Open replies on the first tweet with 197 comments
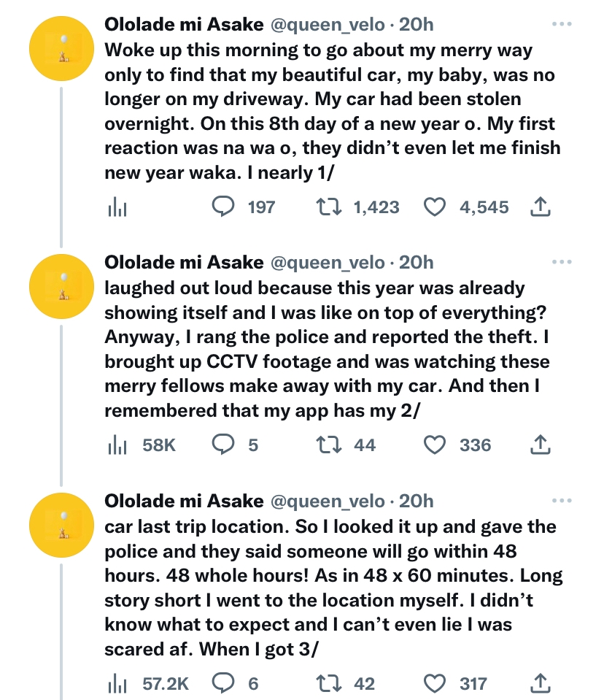 [x=243, y=207]
